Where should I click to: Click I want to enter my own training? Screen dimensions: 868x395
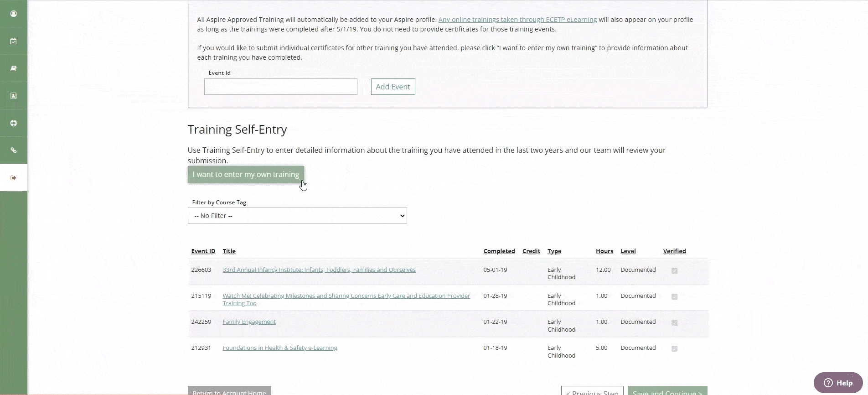tap(246, 175)
